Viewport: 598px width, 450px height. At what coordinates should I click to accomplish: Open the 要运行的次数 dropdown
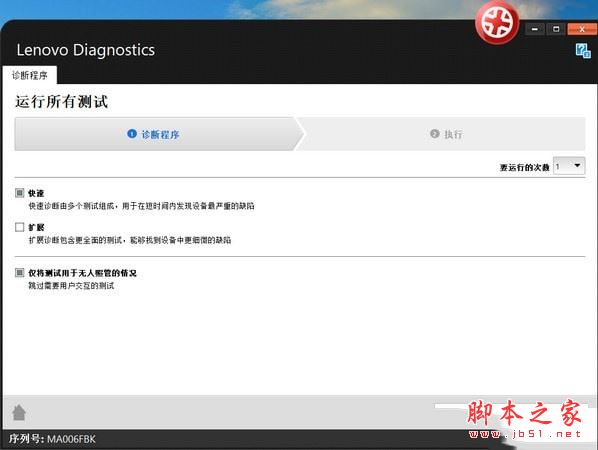[x=569, y=166]
